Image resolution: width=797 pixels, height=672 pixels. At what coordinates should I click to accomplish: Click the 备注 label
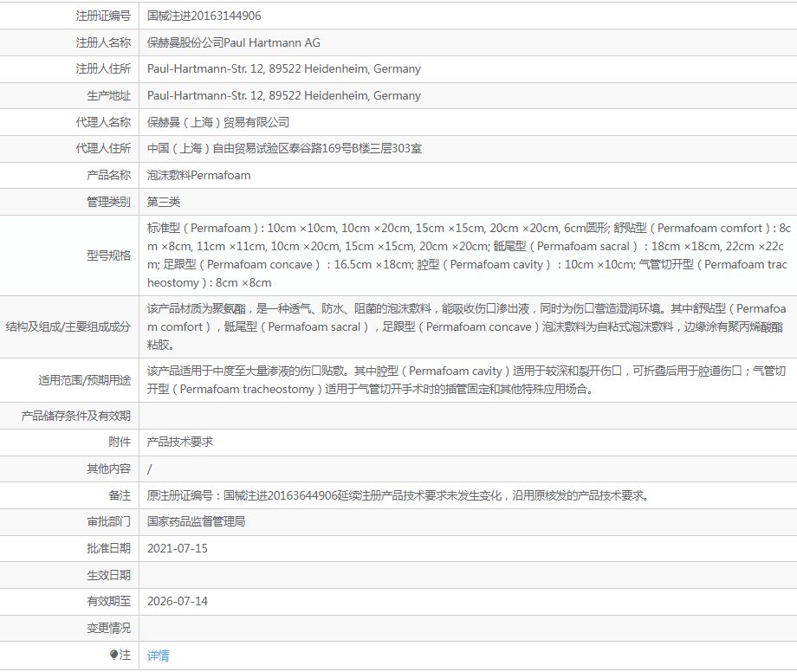click(120, 495)
